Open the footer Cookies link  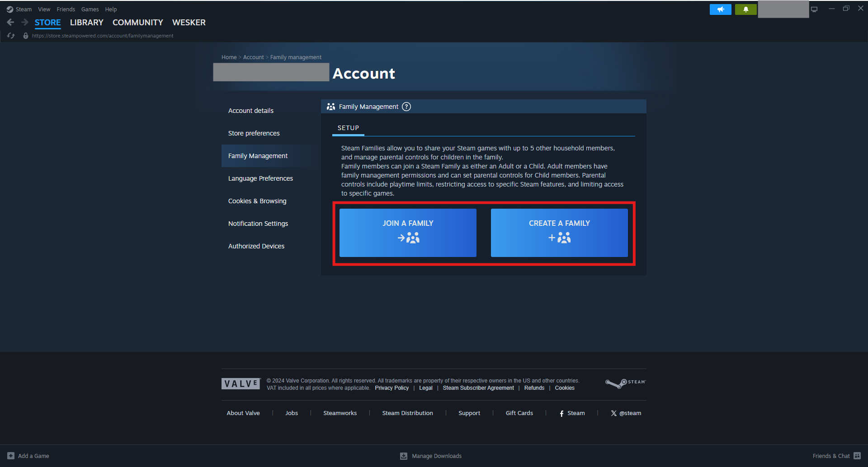(565, 388)
